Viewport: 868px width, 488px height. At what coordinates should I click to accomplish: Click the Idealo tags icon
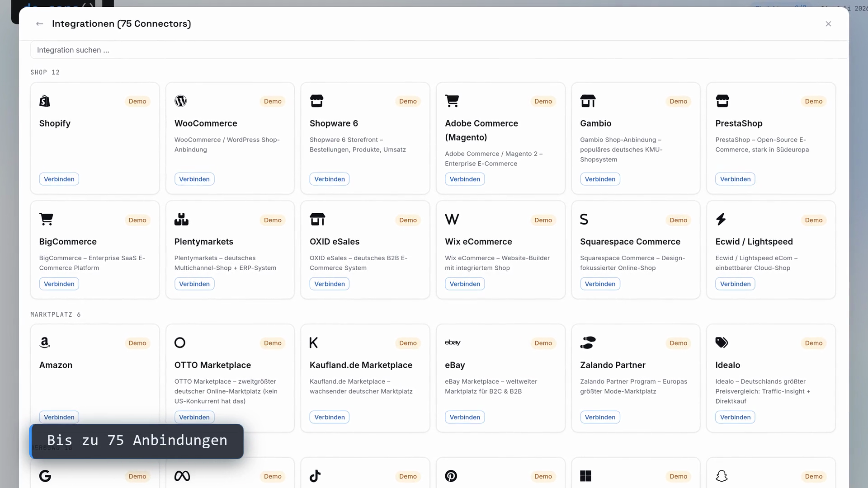click(x=722, y=343)
